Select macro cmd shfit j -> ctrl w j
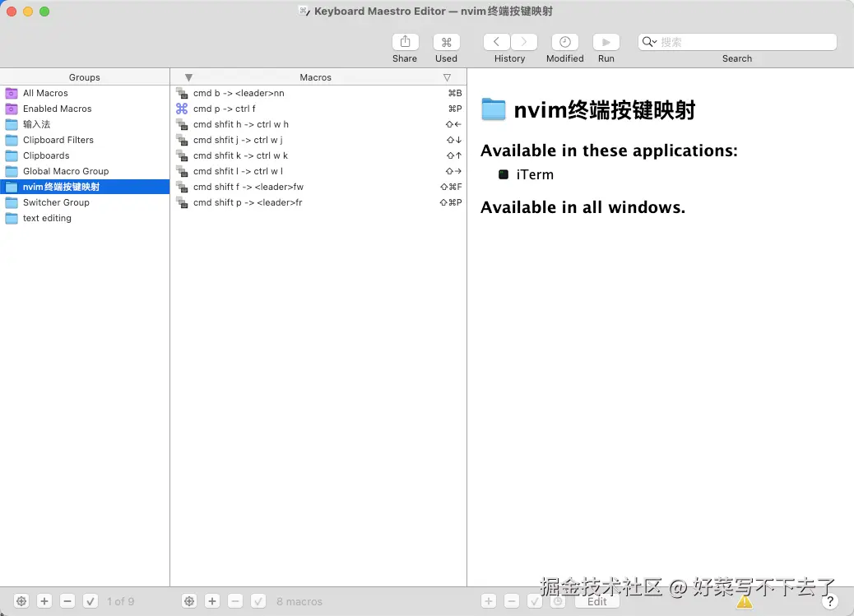 [x=318, y=140]
